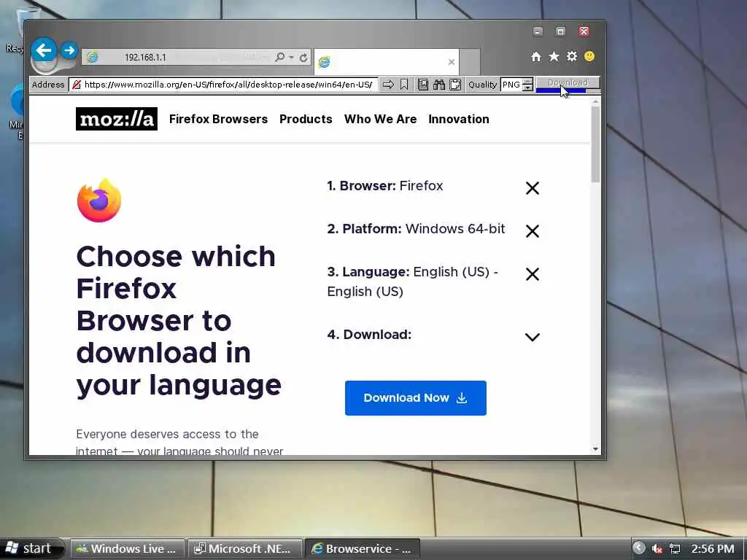Open the Innovation menu
747x560 pixels.
tap(459, 119)
